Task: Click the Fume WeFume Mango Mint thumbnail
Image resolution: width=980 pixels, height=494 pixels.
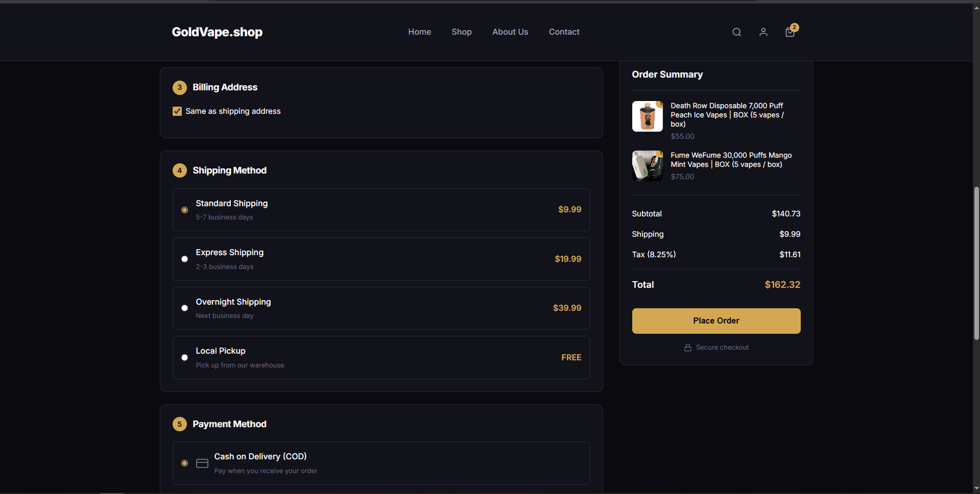Action: pyautogui.click(x=647, y=166)
